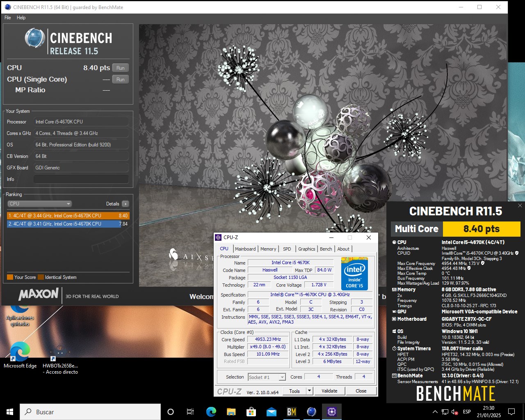Image resolution: width=525 pixels, height=420 pixels.
Task: Click the Cinebench globe logo
Action: pyautogui.click(x=34, y=39)
